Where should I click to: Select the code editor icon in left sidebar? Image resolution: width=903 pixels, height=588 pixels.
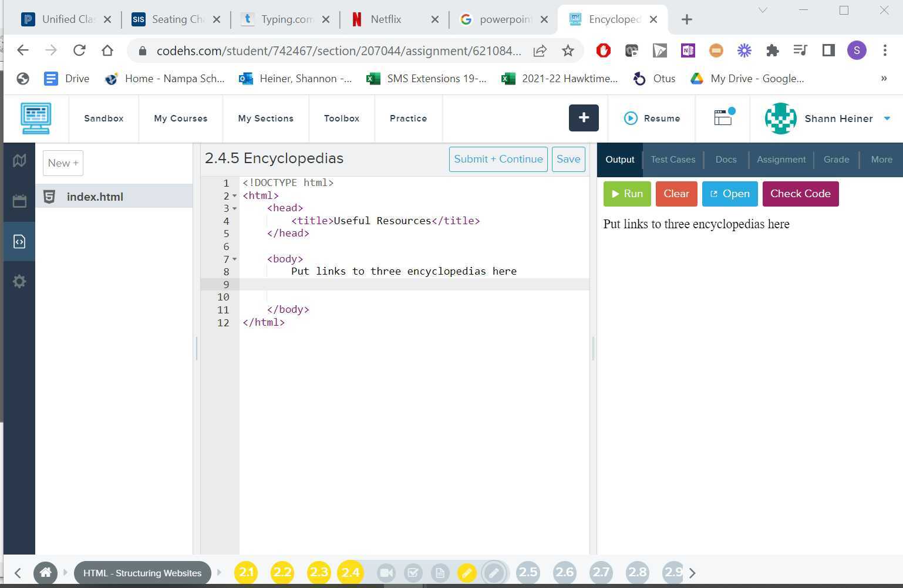(x=19, y=241)
